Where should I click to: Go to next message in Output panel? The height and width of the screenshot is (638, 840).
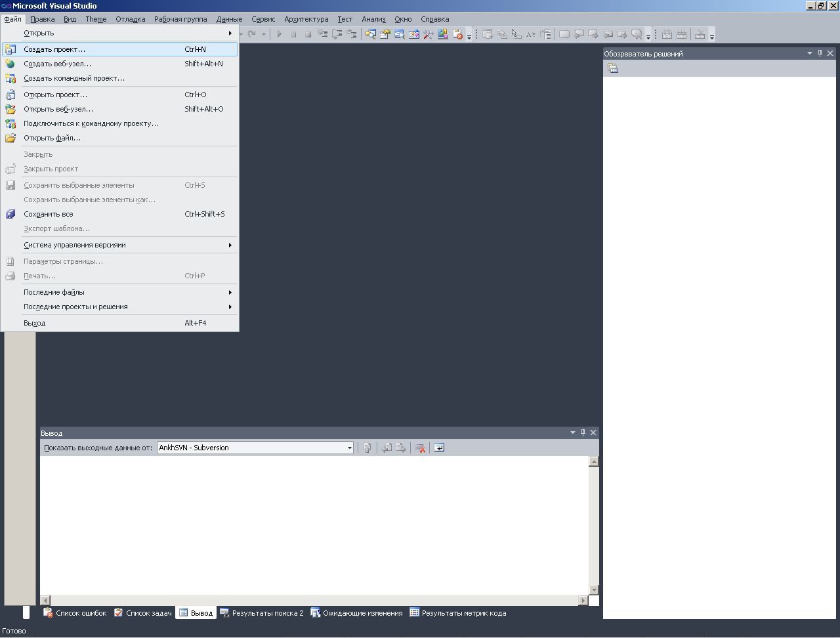pos(401,448)
